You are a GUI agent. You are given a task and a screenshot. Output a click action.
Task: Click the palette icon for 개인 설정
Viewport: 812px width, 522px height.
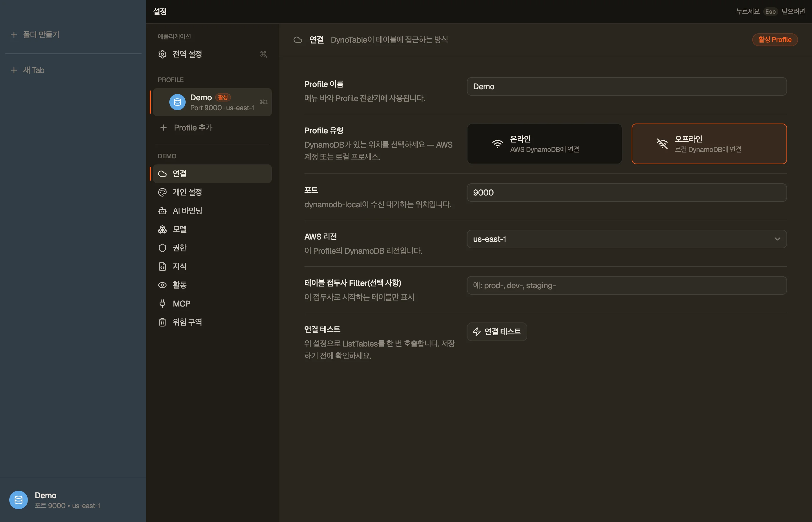(162, 192)
